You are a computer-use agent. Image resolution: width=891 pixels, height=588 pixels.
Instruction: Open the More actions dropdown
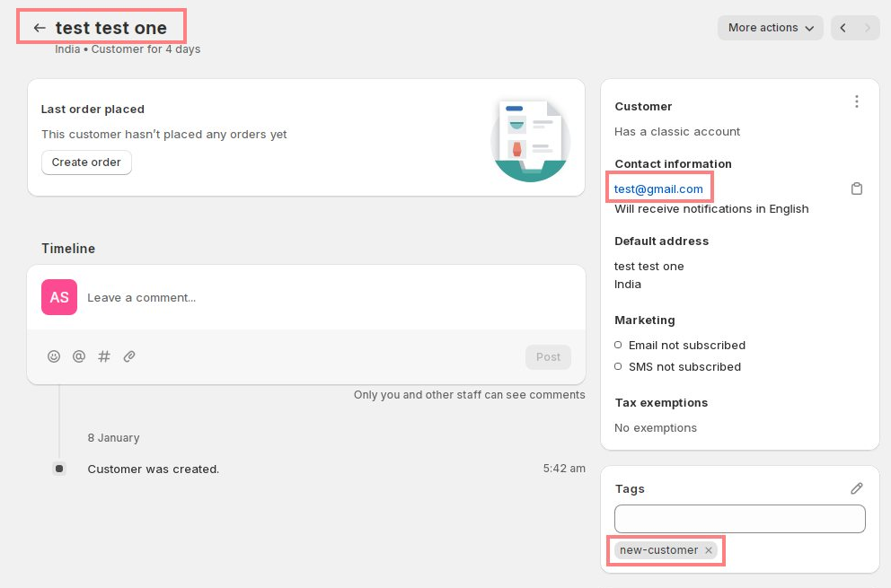(x=770, y=28)
